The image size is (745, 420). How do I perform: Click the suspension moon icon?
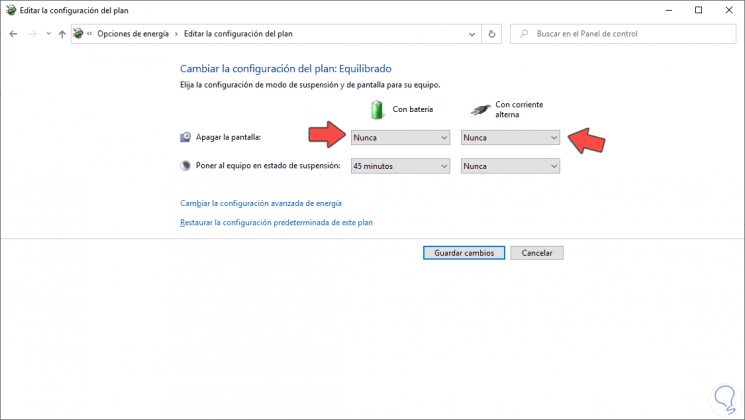click(185, 166)
